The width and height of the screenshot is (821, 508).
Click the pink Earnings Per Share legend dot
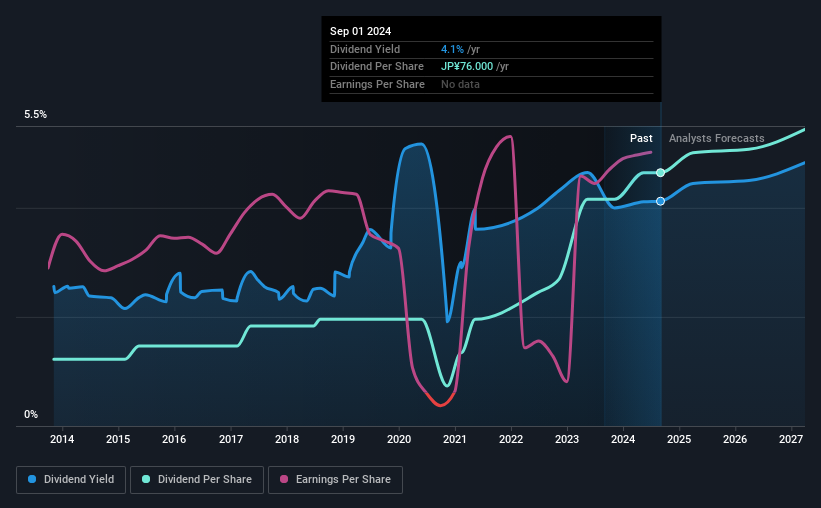click(x=284, y=479)
